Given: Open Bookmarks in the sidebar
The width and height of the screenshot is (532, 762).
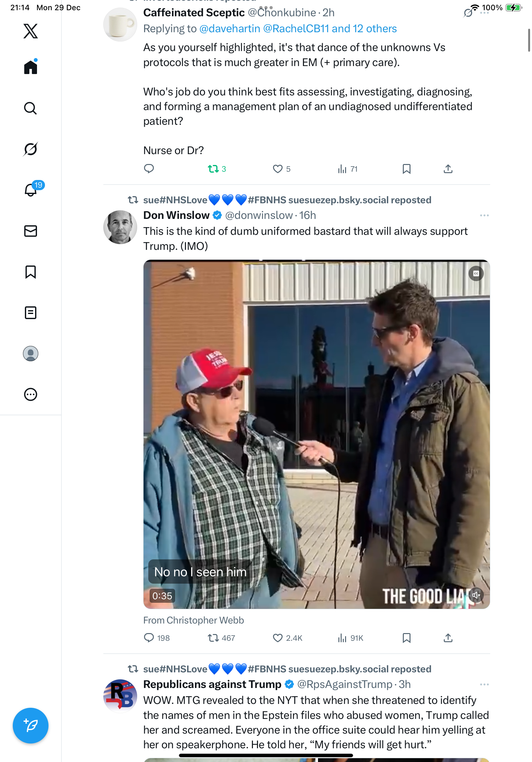Looking at the screenshot, I should point(31,272).
